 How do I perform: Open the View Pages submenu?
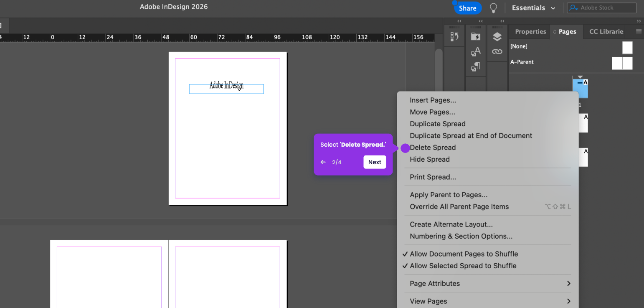point(488,301)
